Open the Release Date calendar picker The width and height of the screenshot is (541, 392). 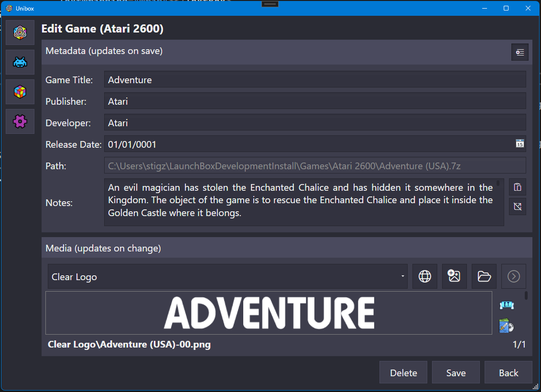tap(519, 144)
